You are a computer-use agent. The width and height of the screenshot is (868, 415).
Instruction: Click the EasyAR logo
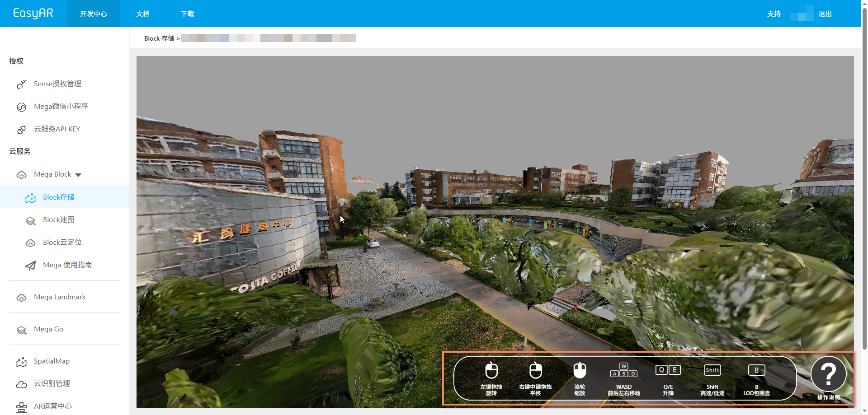click(33, 13)
